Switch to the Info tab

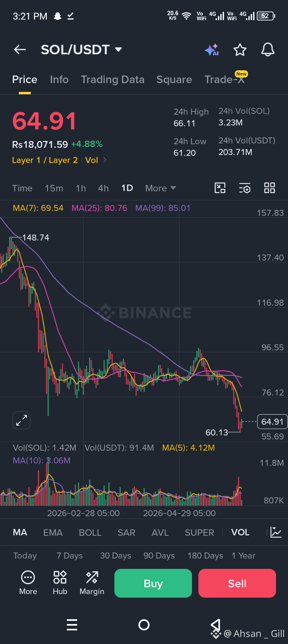pos(59,80)
